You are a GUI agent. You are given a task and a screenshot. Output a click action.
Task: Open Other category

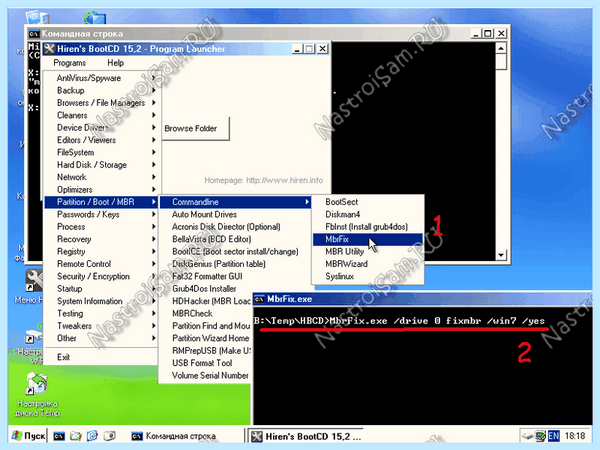[x=101, y=338]
